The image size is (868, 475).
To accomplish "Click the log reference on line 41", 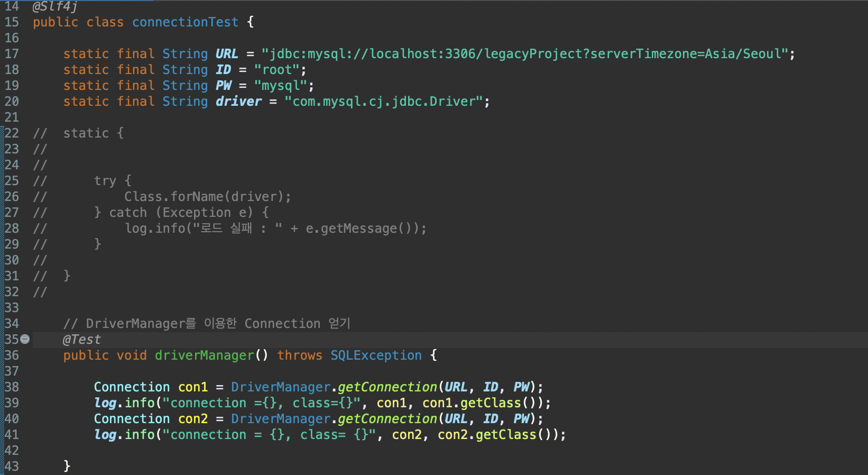I will [x=105, y=435].
